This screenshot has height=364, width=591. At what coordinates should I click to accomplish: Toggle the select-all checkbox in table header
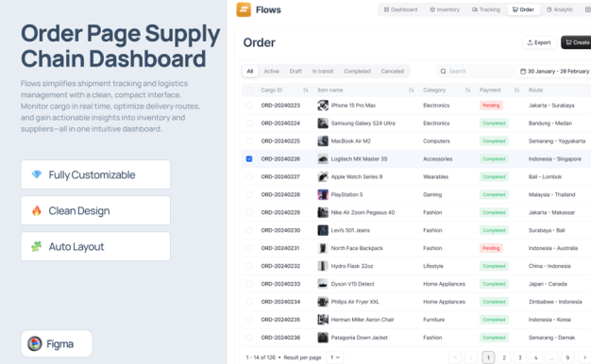tap(249, 90)
